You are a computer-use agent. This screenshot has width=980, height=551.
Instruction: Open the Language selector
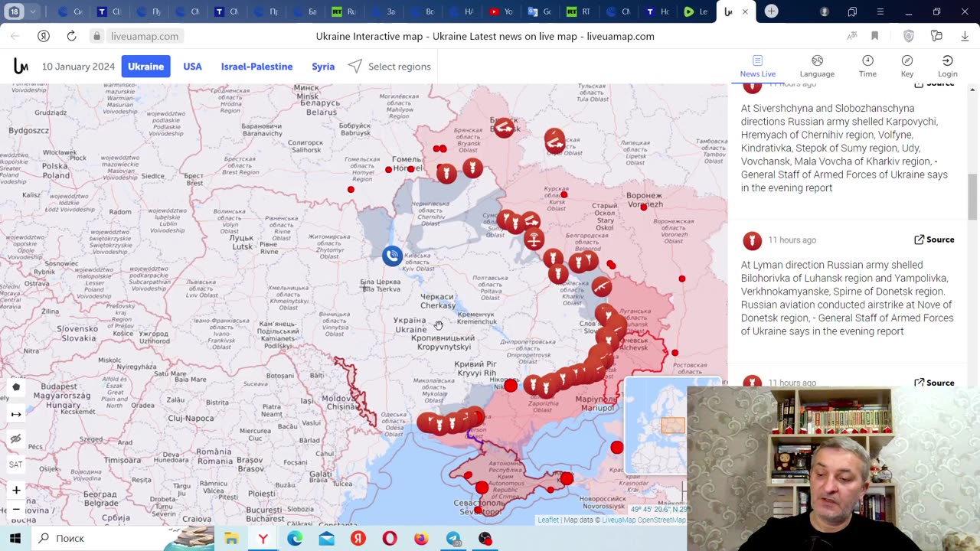817,67
